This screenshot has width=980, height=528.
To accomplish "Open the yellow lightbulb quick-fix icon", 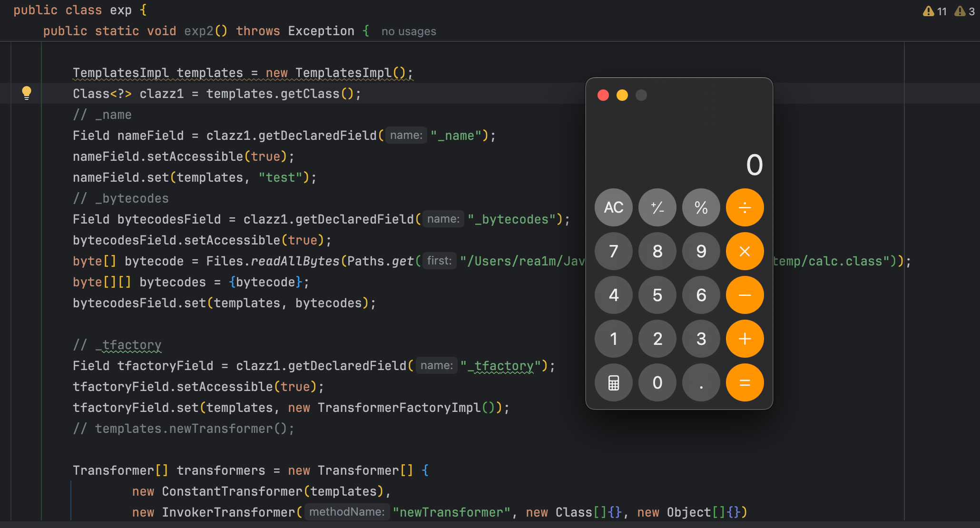I will pyautogui.click(x=27, y=93).
